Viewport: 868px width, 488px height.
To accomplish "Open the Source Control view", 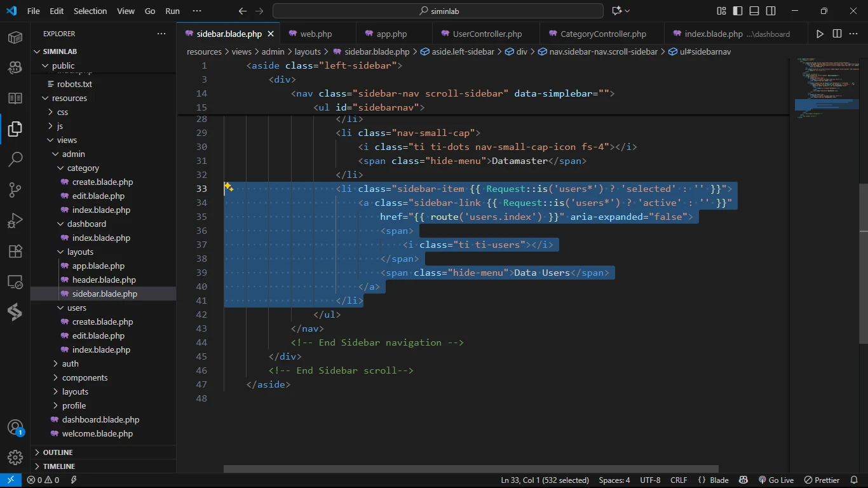I will 15,189.
